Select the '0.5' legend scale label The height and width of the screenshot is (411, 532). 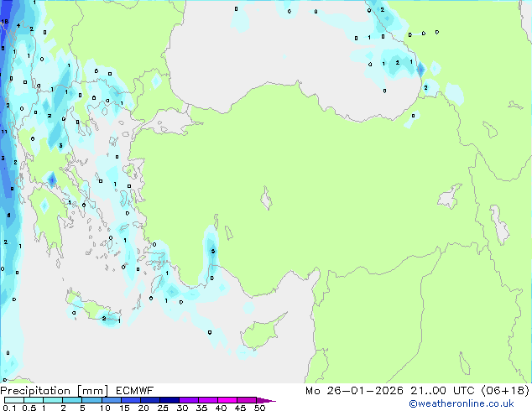coord(29,408)
